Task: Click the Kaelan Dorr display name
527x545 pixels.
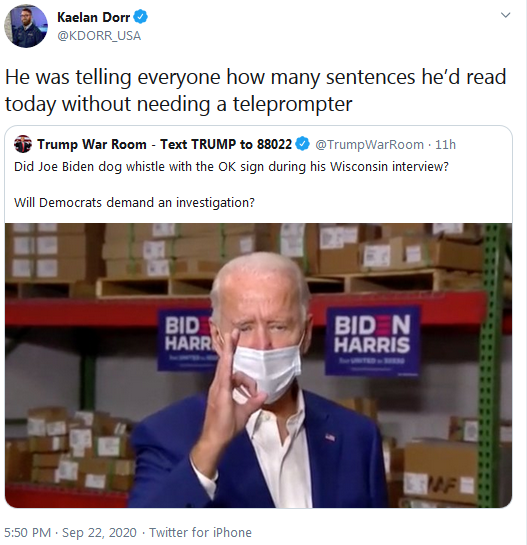Action: tap(93, 17)
